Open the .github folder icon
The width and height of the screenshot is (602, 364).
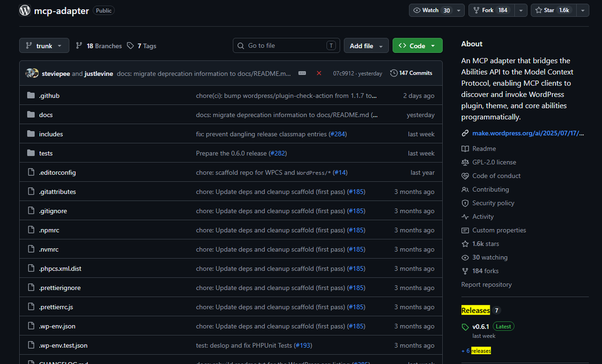pos(31,95)
